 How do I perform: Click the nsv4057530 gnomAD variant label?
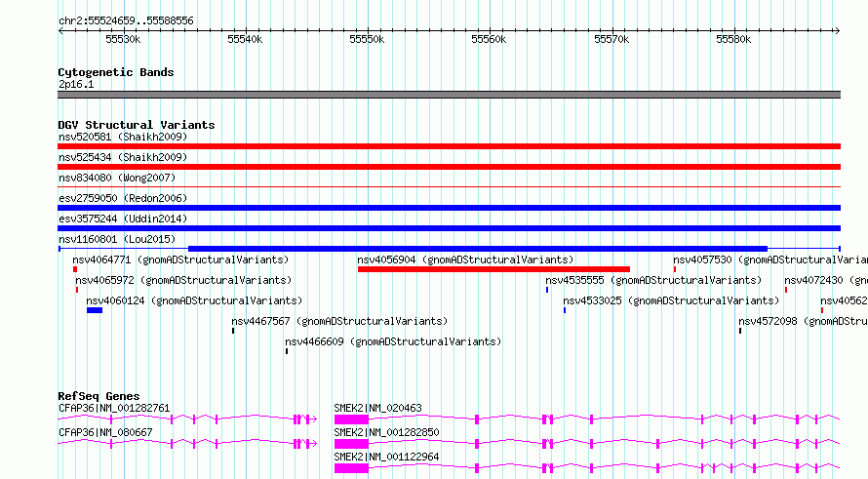point(770,259)
